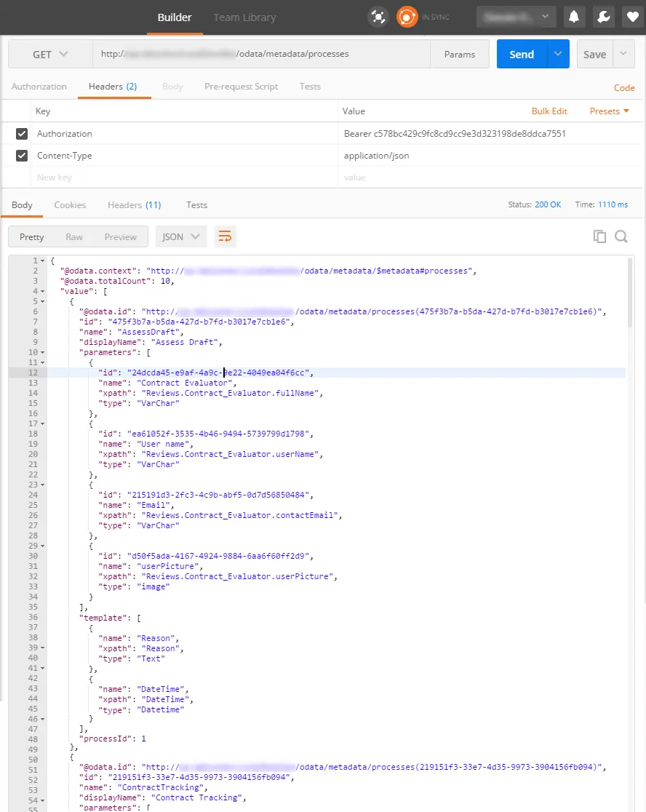Open the response Headers (11) tab
Screen dimensions: 646x812
pyautogui.click(x=135, y=205)
